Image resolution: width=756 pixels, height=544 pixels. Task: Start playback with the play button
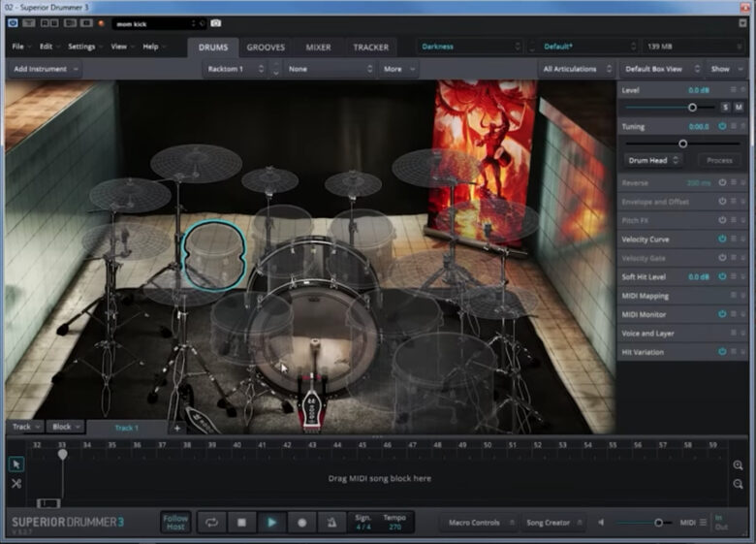pos(271,523)
